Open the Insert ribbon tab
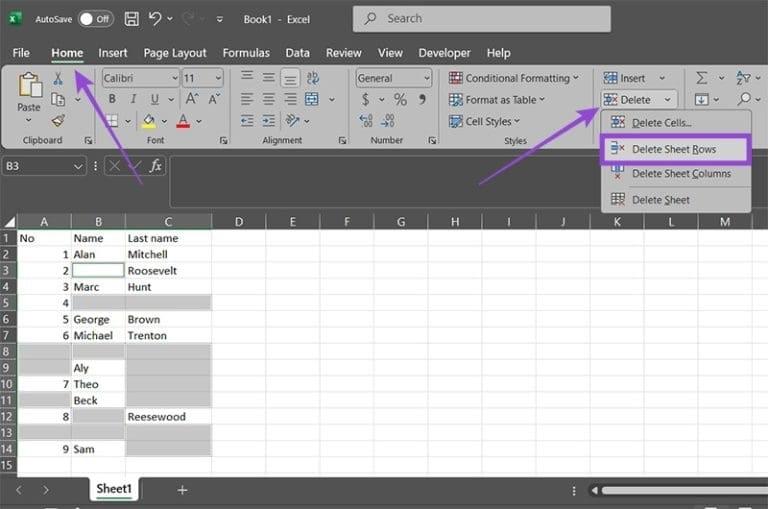Viewport: 768px width, 509px height. [x=113, y=53]
